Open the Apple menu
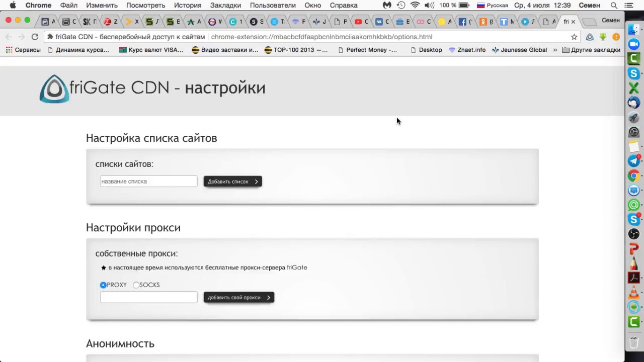Viewport: 644px width, 362px height. (13, 5)
